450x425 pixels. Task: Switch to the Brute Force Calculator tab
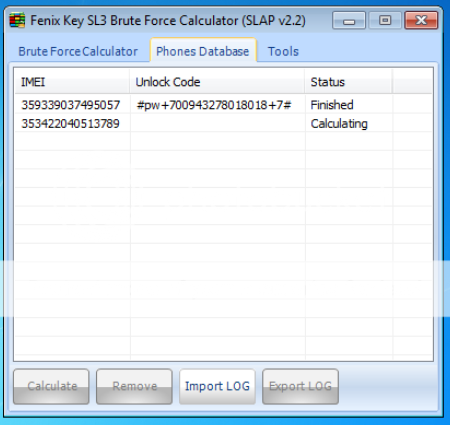pos(78,51)
